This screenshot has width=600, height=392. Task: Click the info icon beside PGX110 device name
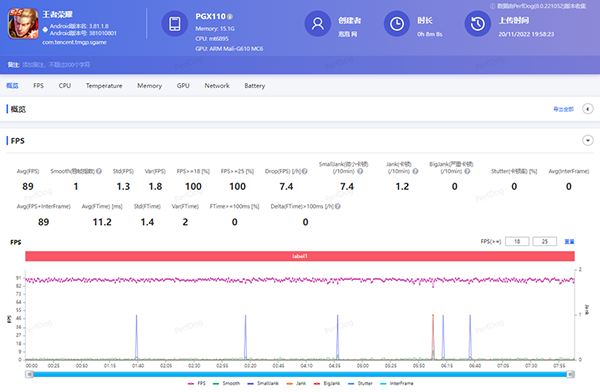[230, 16]
